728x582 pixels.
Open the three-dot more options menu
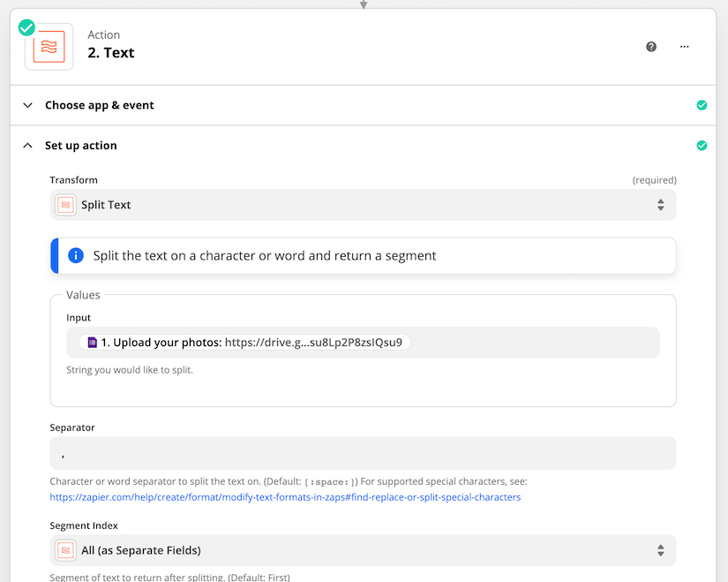pyautogui.click(x=685, y=47)
